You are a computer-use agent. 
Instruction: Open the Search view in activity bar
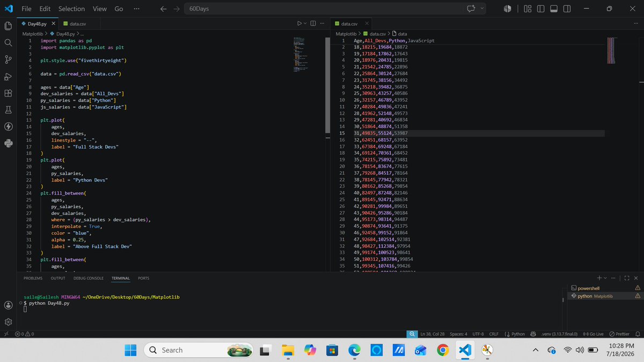[x=8, y=42]
